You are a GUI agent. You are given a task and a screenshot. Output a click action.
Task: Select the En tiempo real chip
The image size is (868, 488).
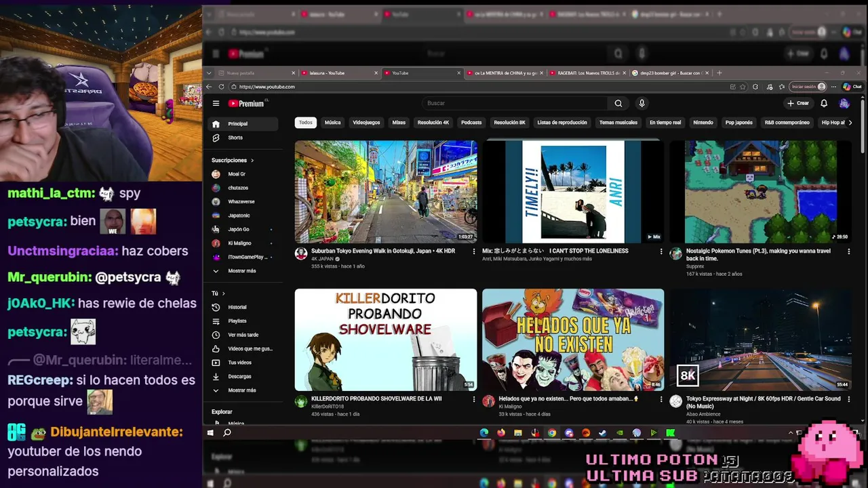click(x=665, y=123)
